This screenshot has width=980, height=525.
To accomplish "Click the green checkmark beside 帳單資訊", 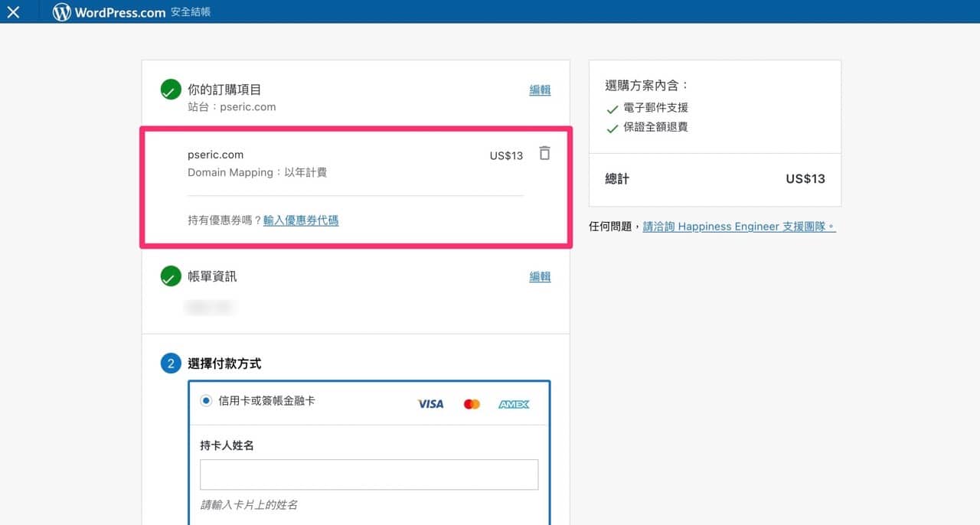I will [171, 276].
